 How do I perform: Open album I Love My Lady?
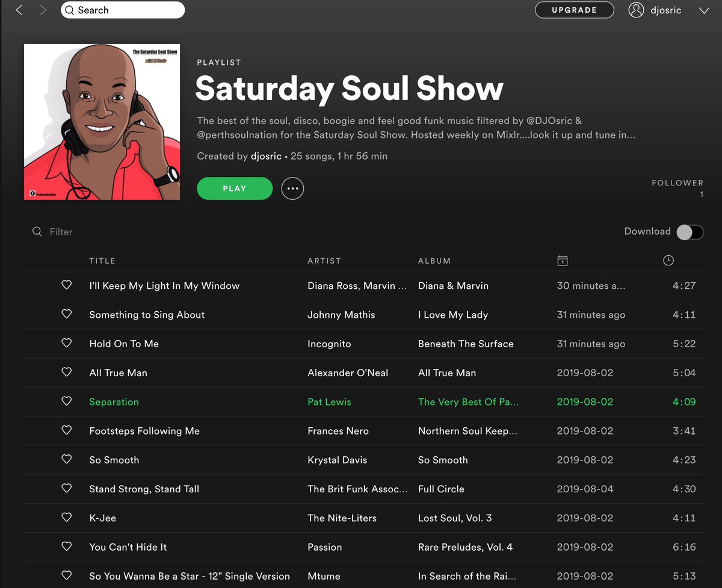453,315
